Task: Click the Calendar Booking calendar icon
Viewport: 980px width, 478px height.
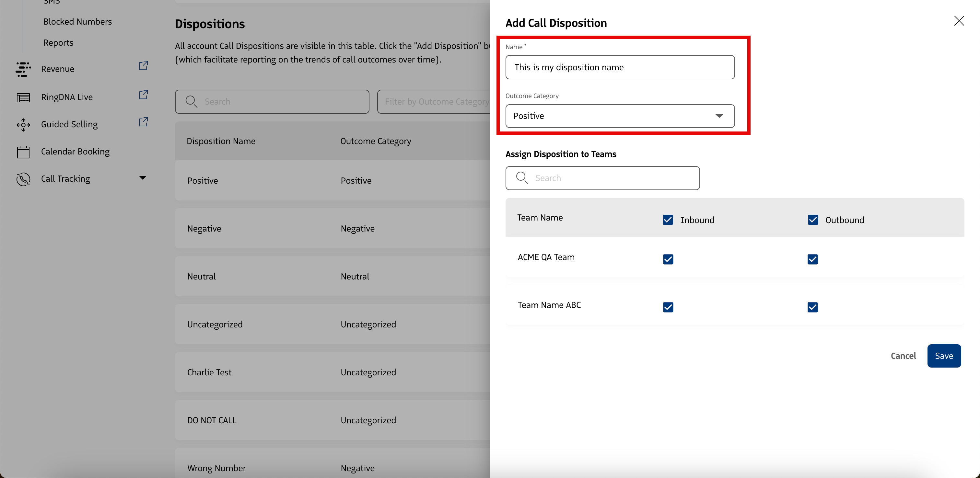Action: pos(23,152)
